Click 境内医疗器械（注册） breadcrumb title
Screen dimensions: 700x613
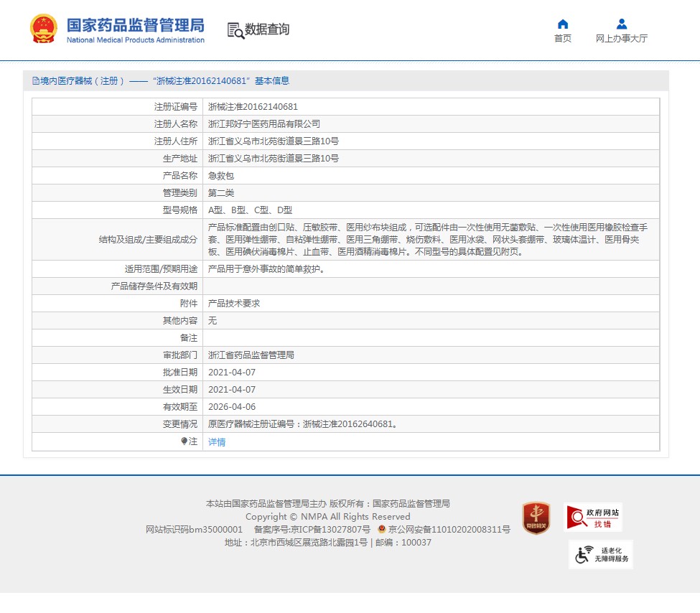pyautogui.click(x=82, y=81)
